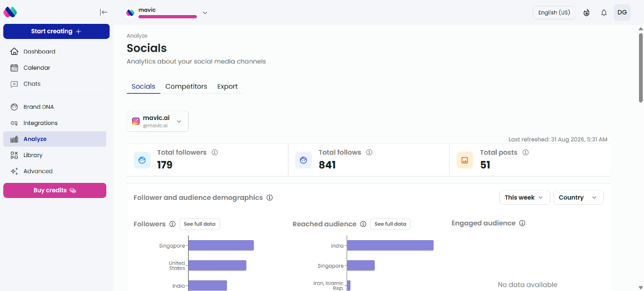Click the Chats speech bubble icon
Image resolution: width=644 pixels, height=291 pixels.
coord(14,84)
